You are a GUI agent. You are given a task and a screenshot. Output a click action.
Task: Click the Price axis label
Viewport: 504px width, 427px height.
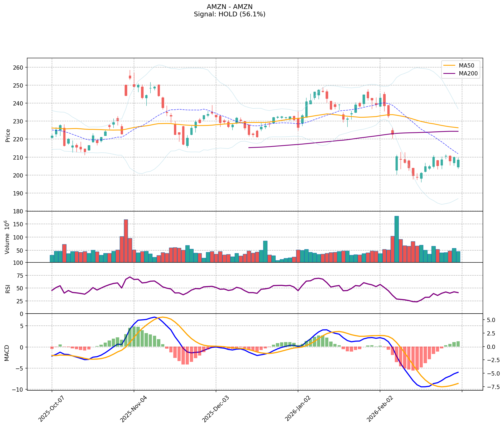[8, 136]
